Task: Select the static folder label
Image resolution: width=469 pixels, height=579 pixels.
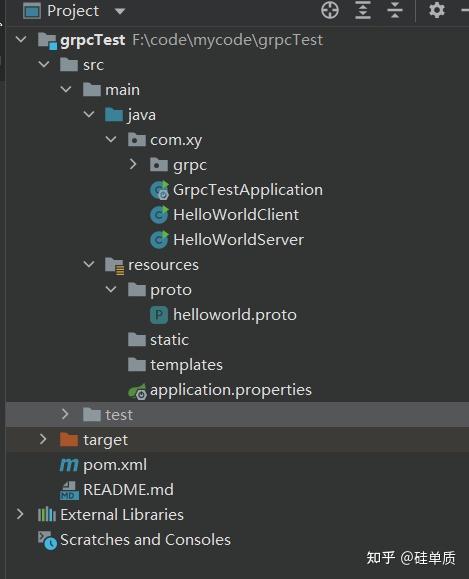Action: (170, 340)
